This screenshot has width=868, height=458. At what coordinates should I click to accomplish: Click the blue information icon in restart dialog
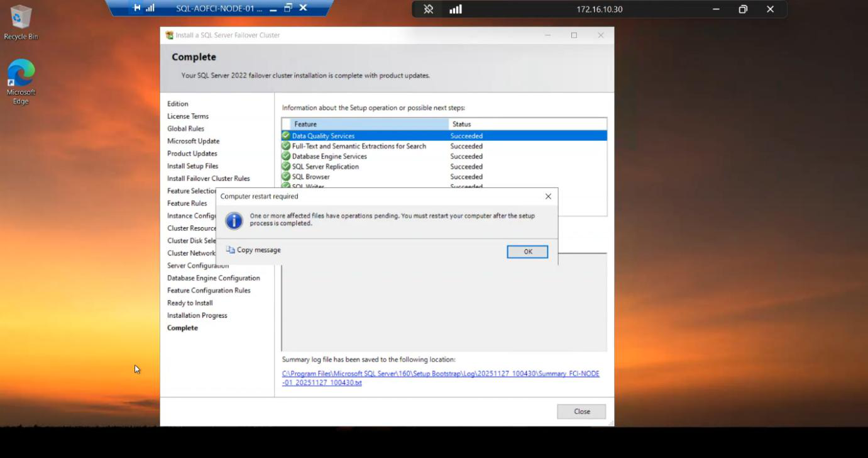(234, 220)
